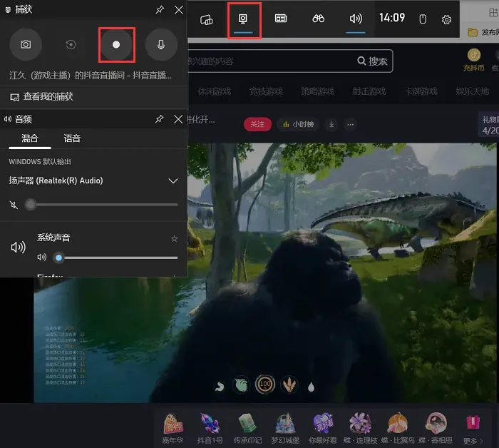The height and width of the screenshot is (448, 499).
Task: Toggle the microphone during recording
Action: (x=161, y=44)
